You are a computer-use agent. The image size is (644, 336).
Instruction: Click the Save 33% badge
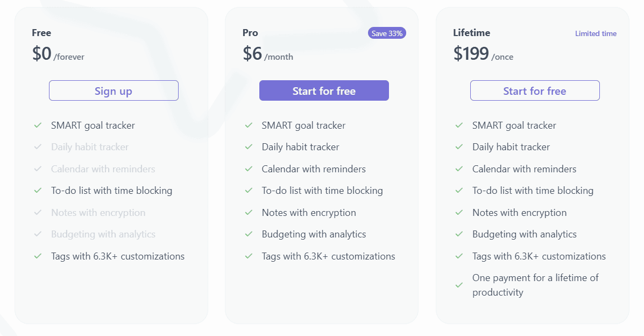coord(387,33)
